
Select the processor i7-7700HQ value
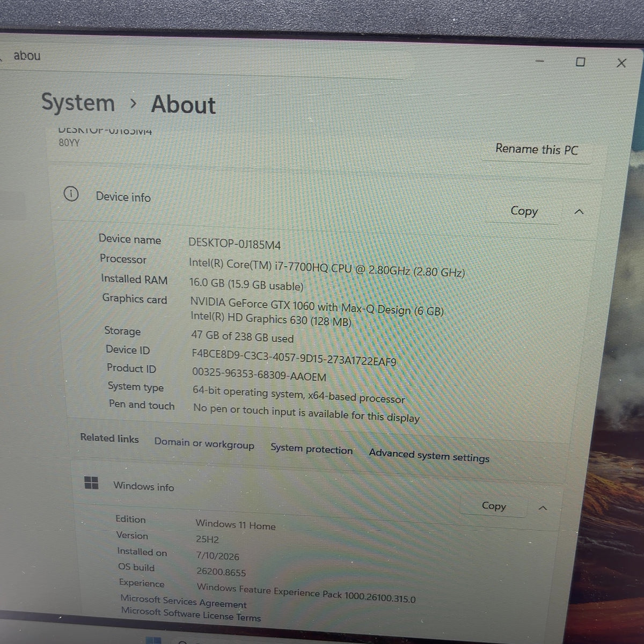[326, 267]
